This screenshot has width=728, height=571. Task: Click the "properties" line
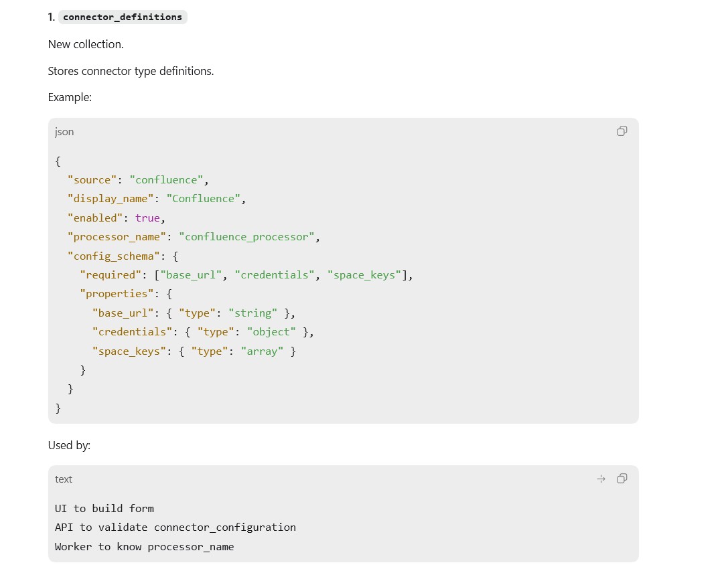pyautogui.click(x=126, y=294)
